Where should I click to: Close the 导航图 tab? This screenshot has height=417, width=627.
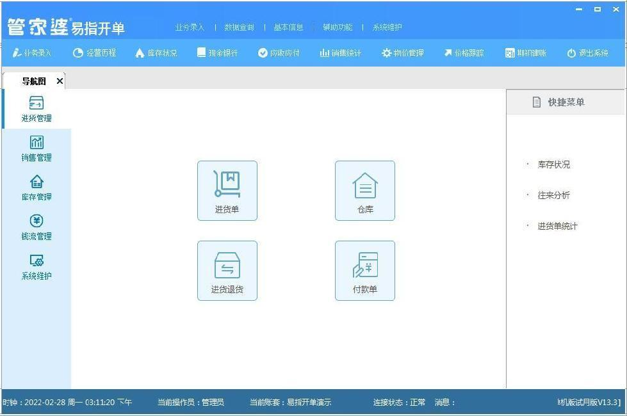[x=59, y=81]
